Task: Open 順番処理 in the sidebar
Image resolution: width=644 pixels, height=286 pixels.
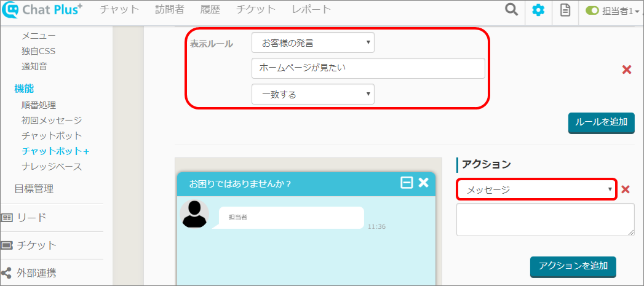Action: pyautogui.click(x=39, y=105)
